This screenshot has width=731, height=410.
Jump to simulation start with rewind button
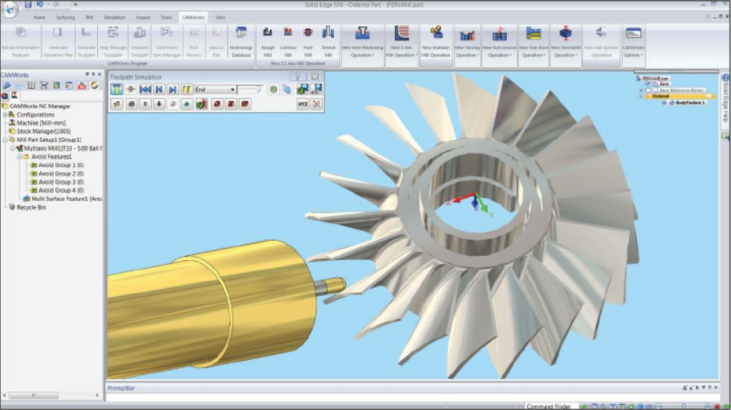coord(145,89)
